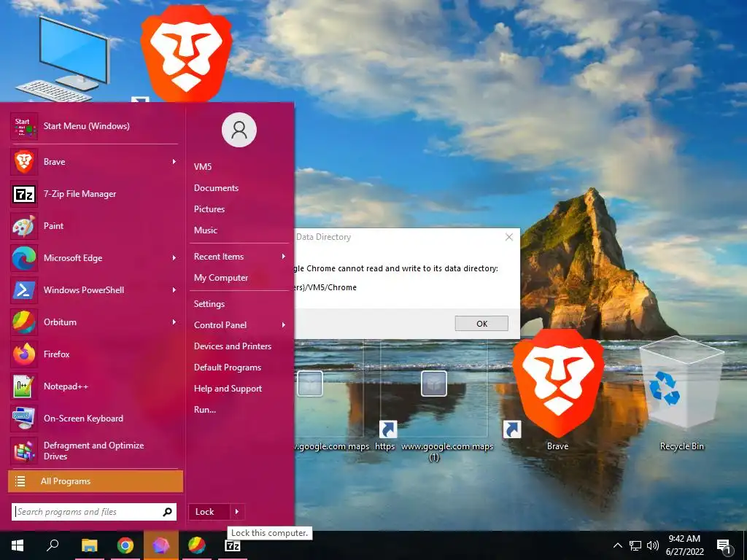Close the Data Directory dialog
Screen dimensions: 747x560
[508, 237]
